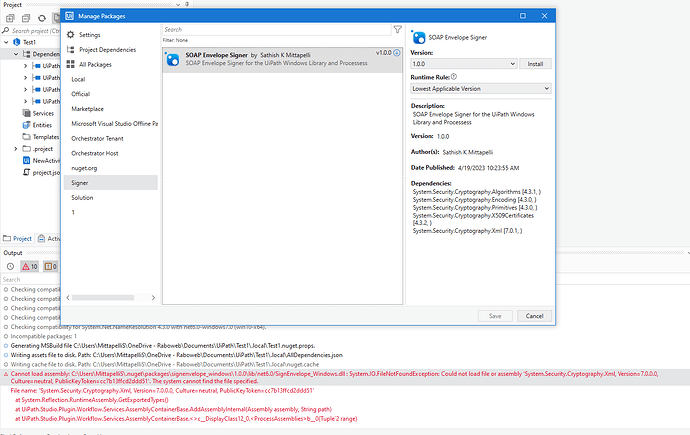Open the Lowest Applicable Version dropdown
Viewport: 690px width, 435px height.
point(481,88)
